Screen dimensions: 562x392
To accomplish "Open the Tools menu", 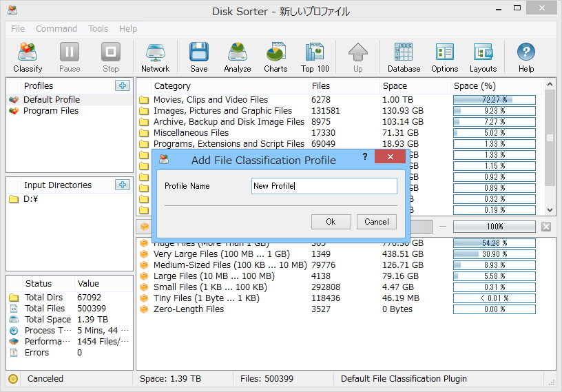I will (x=98, y=29).
